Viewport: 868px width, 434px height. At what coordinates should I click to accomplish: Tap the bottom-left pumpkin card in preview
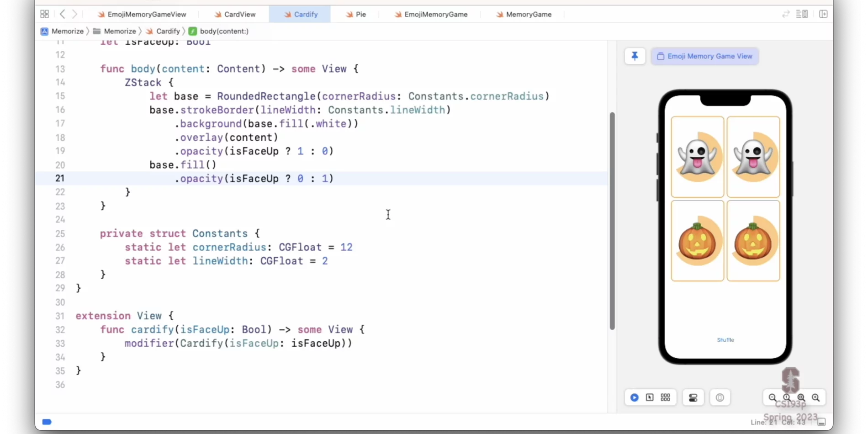pos(697,241)
